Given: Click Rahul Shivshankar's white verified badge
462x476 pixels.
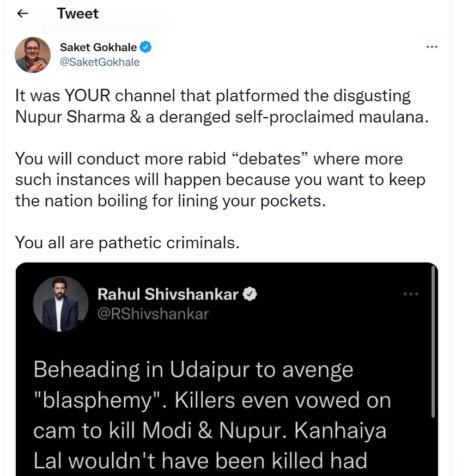Looking at the screenshot, I should [x=250, y=294].
